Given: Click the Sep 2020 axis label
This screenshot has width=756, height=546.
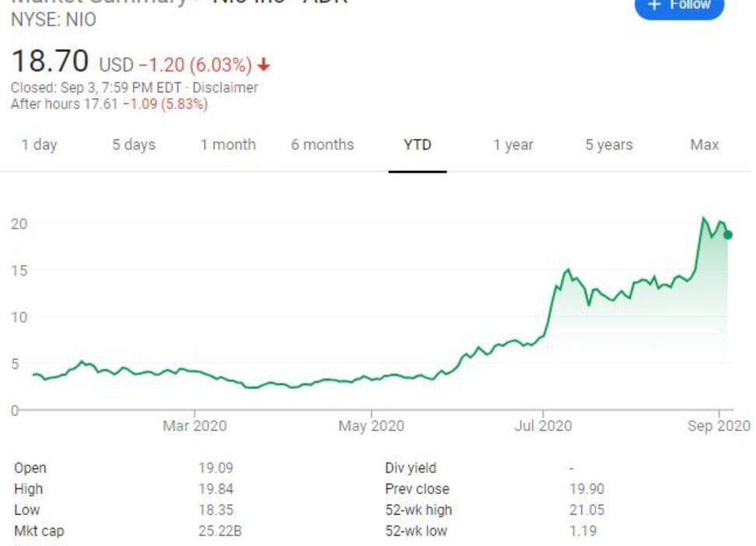Looking at the screenshot, I should click(719, 425).
